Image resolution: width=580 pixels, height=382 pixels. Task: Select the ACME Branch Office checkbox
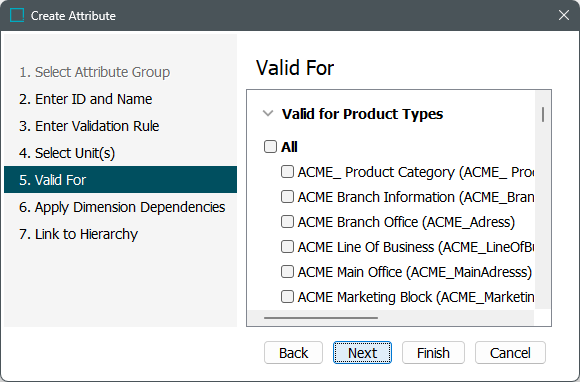click(287, 222)
